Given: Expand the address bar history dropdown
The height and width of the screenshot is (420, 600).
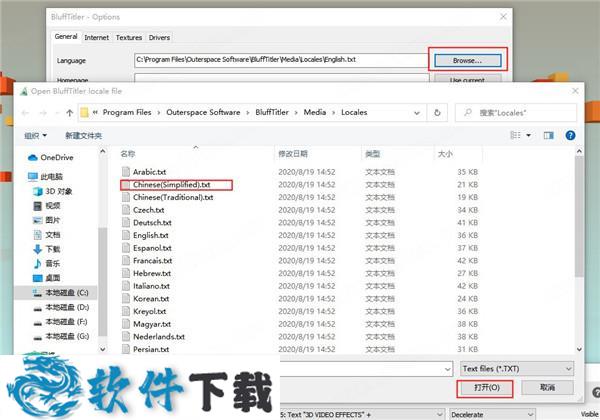Looking at the screenshot, I should (x=417, y=113).
